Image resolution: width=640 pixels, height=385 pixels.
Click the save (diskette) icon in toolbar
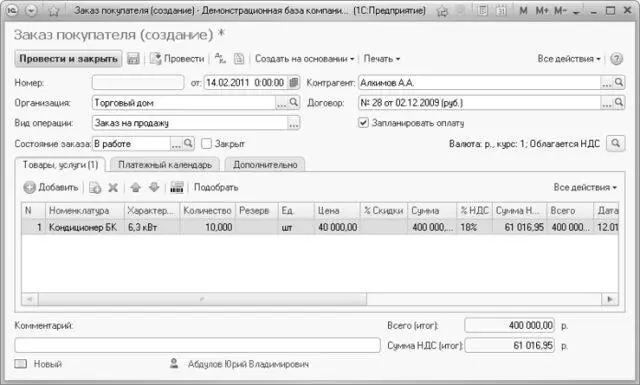point(133,59)
